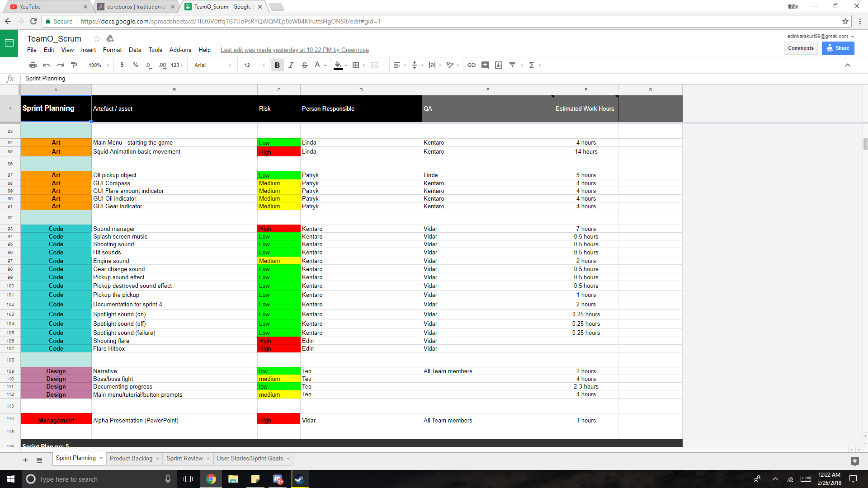Toggle bold formatting
Image resolution: width=868 pixels, height=488 pixels.
tap(277, 65)
